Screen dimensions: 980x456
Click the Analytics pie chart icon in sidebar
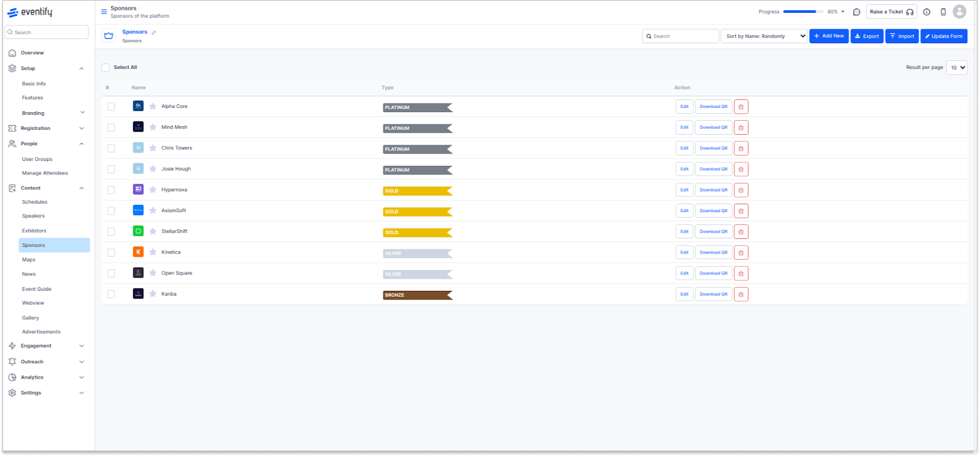[x=12, y=377]
